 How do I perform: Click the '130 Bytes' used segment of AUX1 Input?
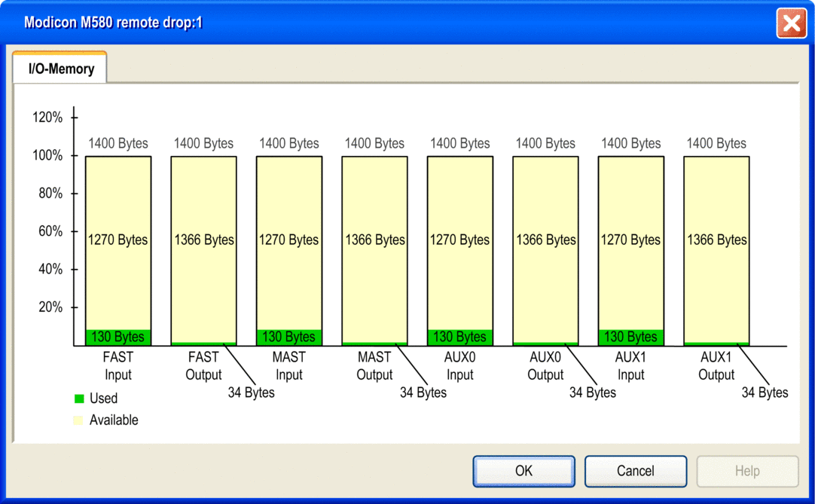[631, 337]
